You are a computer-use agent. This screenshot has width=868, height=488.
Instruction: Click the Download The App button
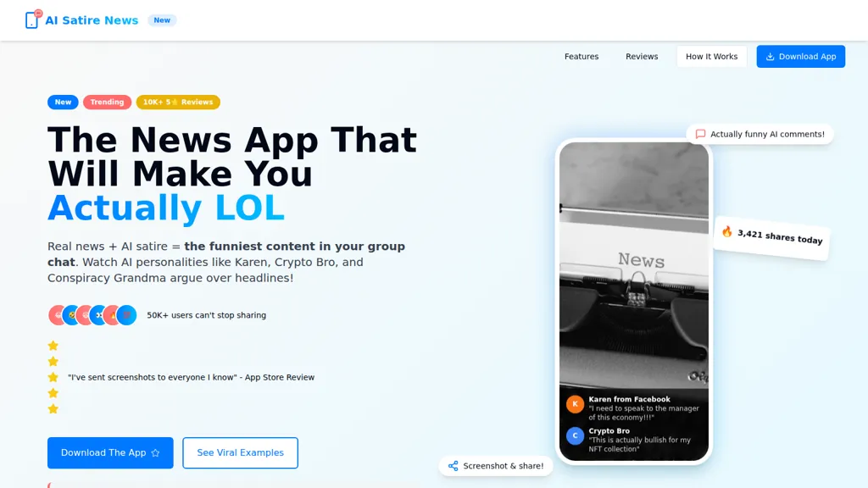[110, 452]
